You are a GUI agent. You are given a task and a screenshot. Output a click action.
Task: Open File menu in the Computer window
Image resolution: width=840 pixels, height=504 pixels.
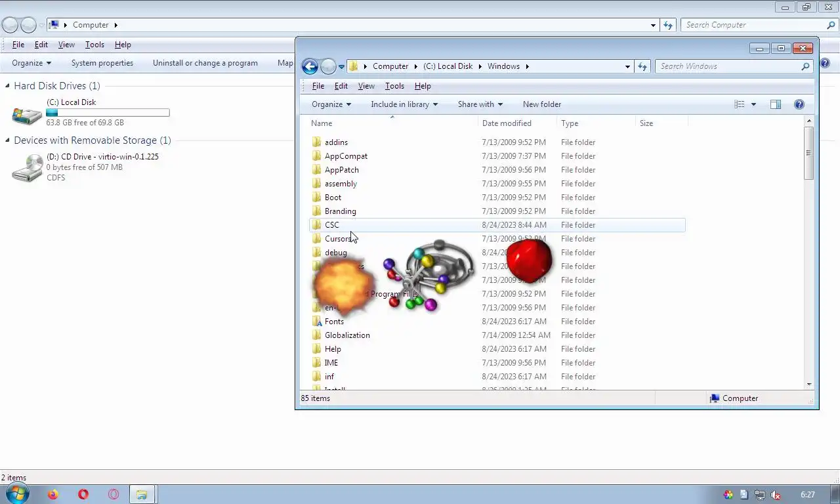pos(18,45)
